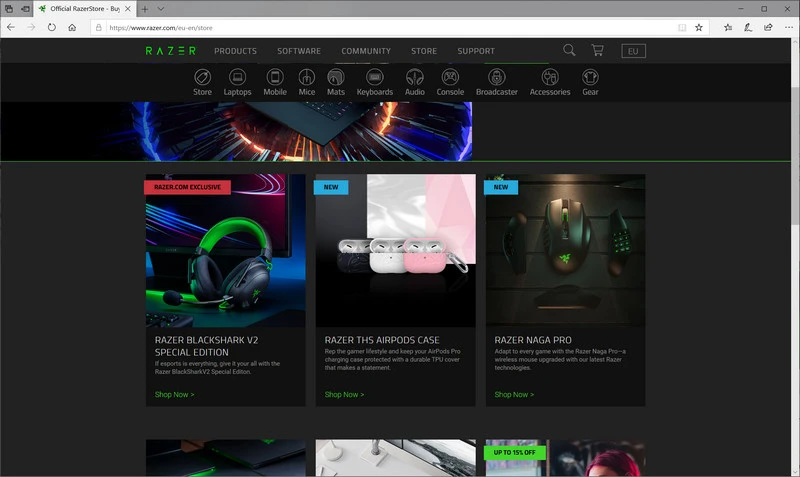Viewport: 800px width, 477px height.
Task: Click the add notes pen icon
Action: [748, 28]
